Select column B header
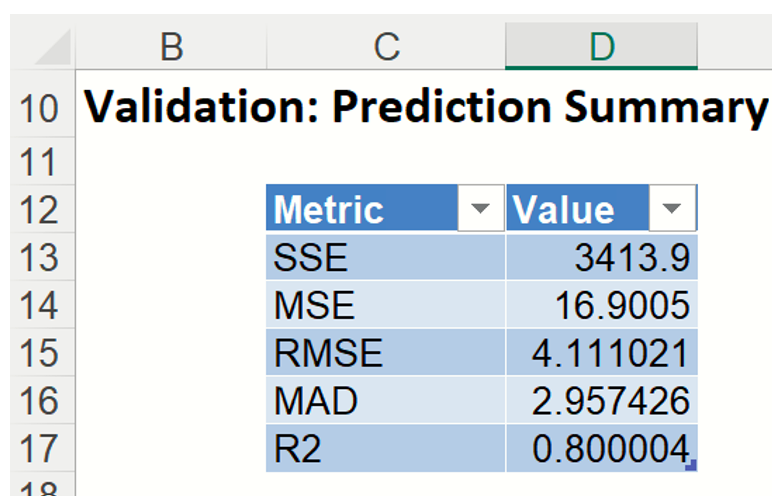Screen dimensions: 772x496 point(171,46)
